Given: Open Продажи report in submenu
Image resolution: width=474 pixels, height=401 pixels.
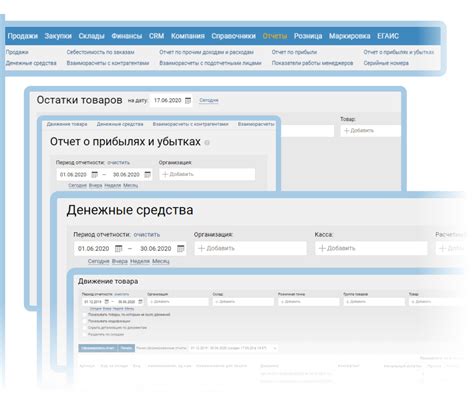Looking at the screenshot, I should [17, 52].
